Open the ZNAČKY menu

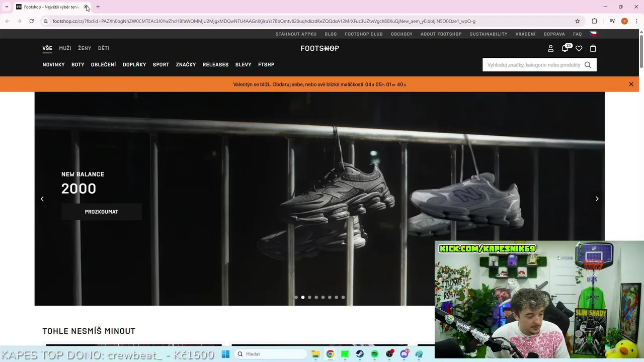click(186, 64)
